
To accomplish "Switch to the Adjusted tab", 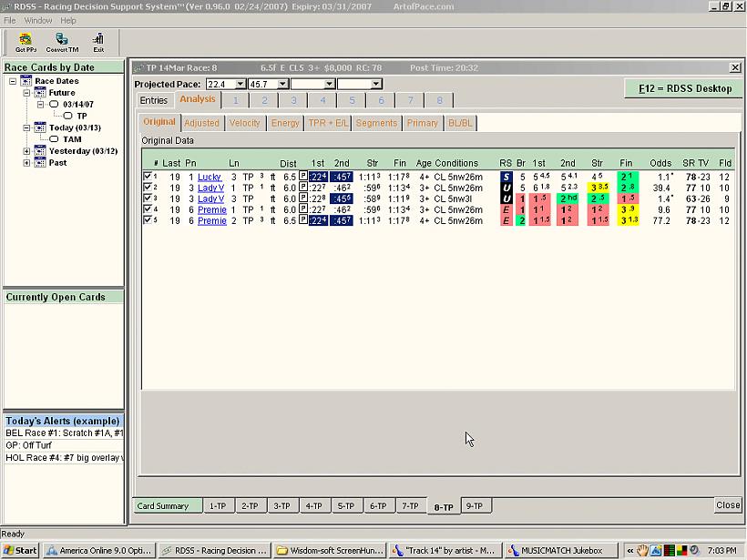I will click(x=201, y=123).
